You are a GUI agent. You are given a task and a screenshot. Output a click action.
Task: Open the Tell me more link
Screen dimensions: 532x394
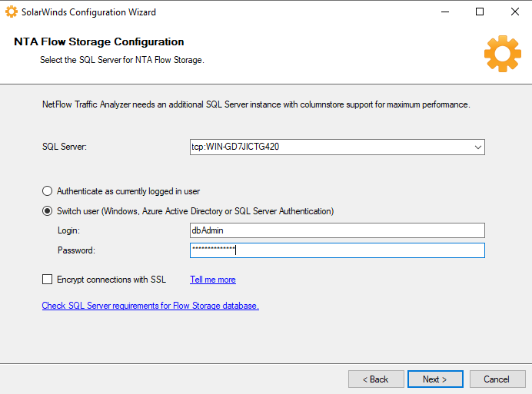click(213, 280)
